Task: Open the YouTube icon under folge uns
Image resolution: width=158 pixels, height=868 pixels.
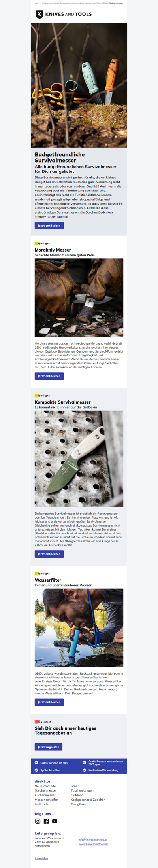Action: (55, 821)
